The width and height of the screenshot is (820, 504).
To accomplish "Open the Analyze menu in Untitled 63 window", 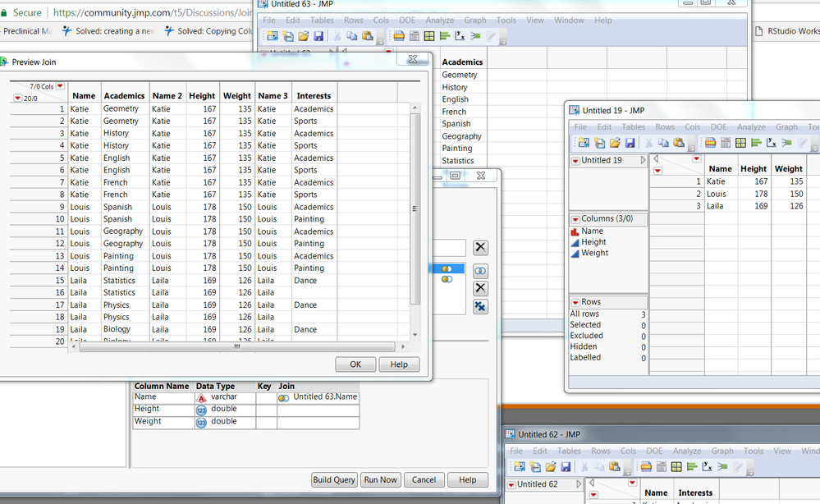I will pyautogui.click(x=440, y=20).
